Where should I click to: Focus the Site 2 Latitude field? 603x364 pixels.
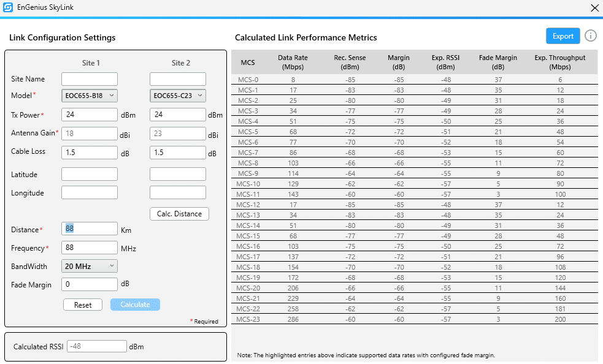tap(178, 174)
